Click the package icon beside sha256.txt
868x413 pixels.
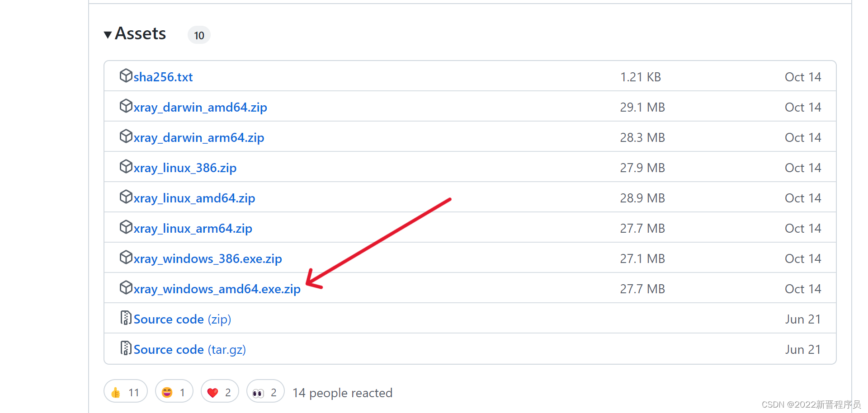pyautogui.click(x=126, y=75)
